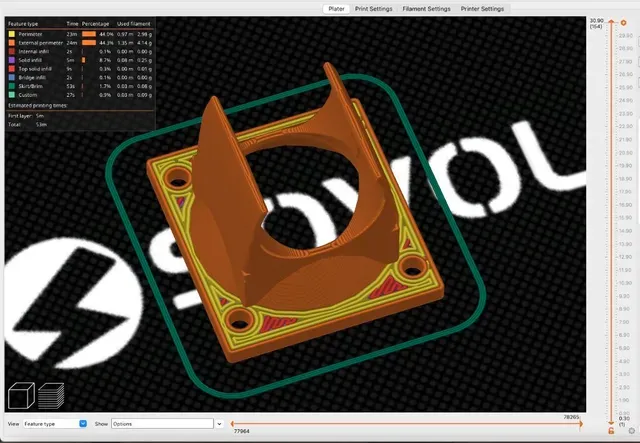Click the First layer time row
The width and height of the screenshot is (640, 443).
pyautogui.click(x=26, y=116)
